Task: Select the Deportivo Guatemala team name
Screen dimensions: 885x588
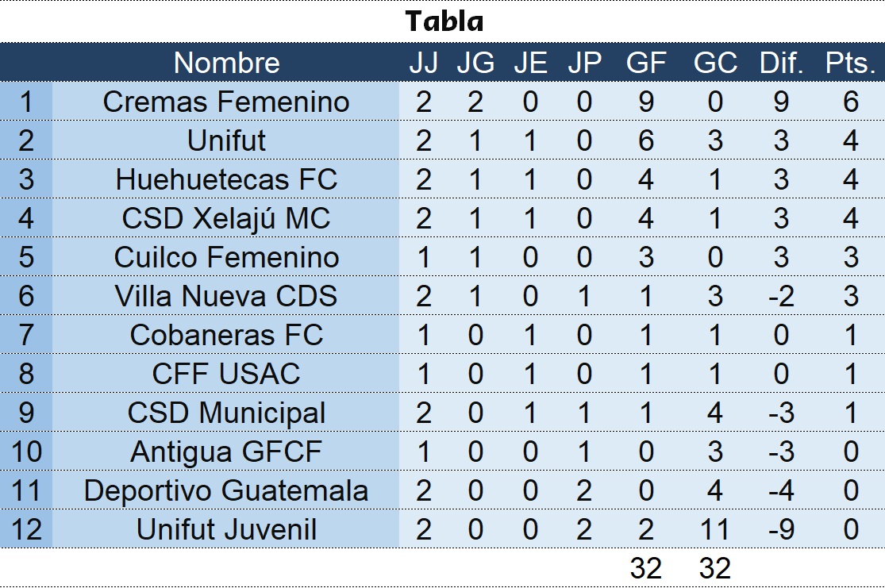Action: 226,490
